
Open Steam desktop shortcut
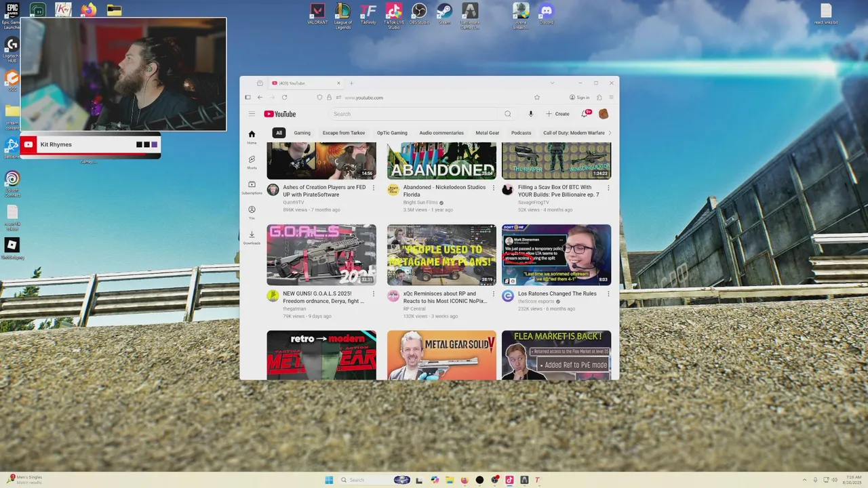tap(444, 14)
